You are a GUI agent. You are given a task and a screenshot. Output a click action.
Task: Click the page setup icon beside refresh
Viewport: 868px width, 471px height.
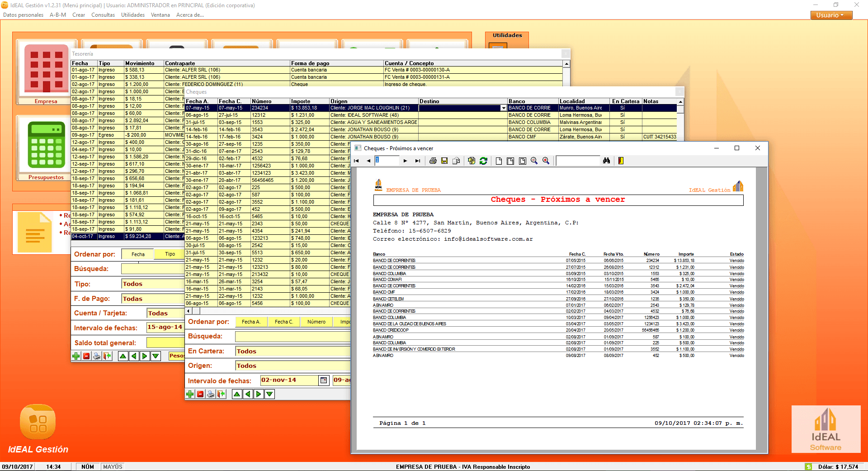click(472, 161)
